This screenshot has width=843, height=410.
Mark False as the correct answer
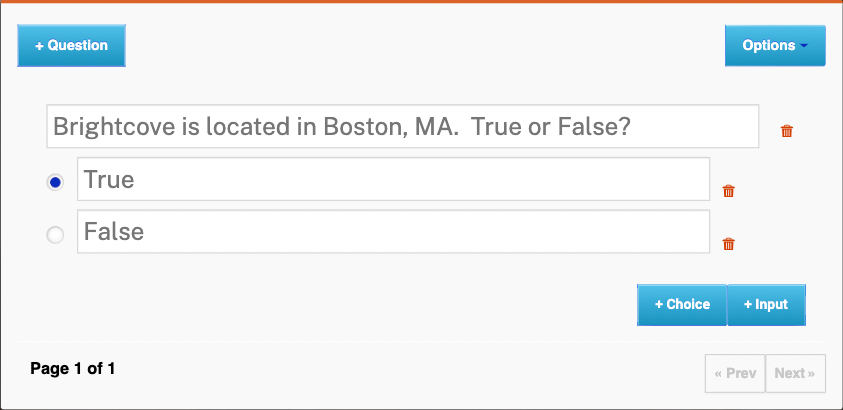click(x=56, y=234)
